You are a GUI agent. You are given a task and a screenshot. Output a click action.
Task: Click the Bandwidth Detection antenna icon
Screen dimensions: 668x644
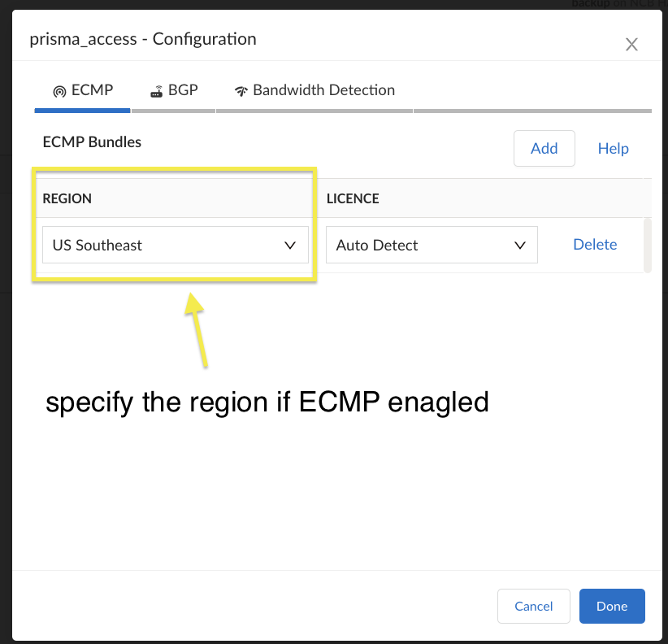click(241, 90)
